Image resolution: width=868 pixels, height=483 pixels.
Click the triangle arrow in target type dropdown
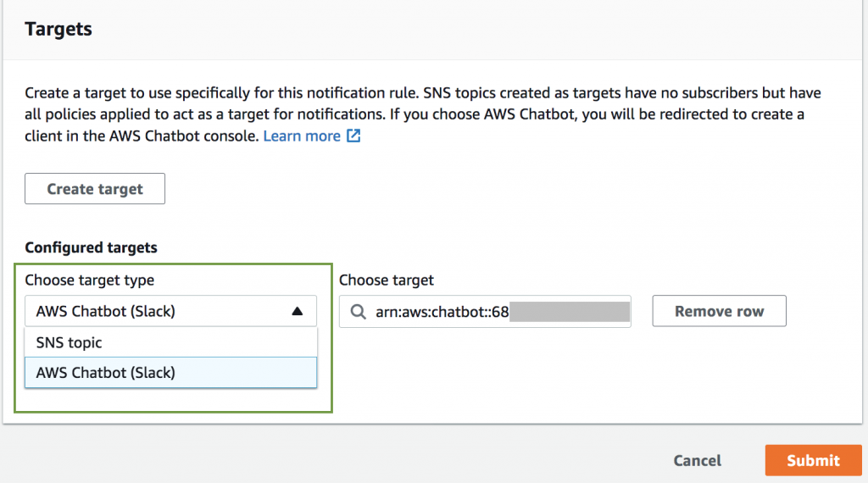pyautogui.click(x=297, y=311)
